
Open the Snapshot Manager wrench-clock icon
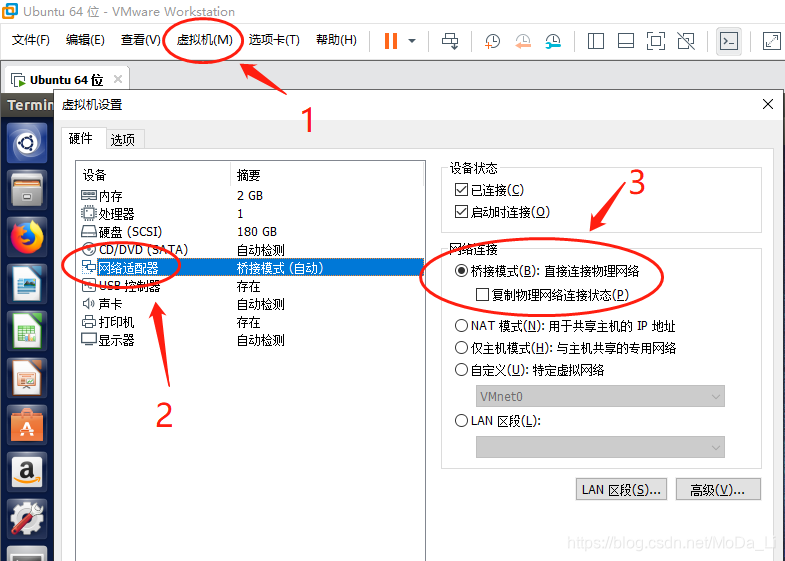pyautogui.click(x=553, y=41)
